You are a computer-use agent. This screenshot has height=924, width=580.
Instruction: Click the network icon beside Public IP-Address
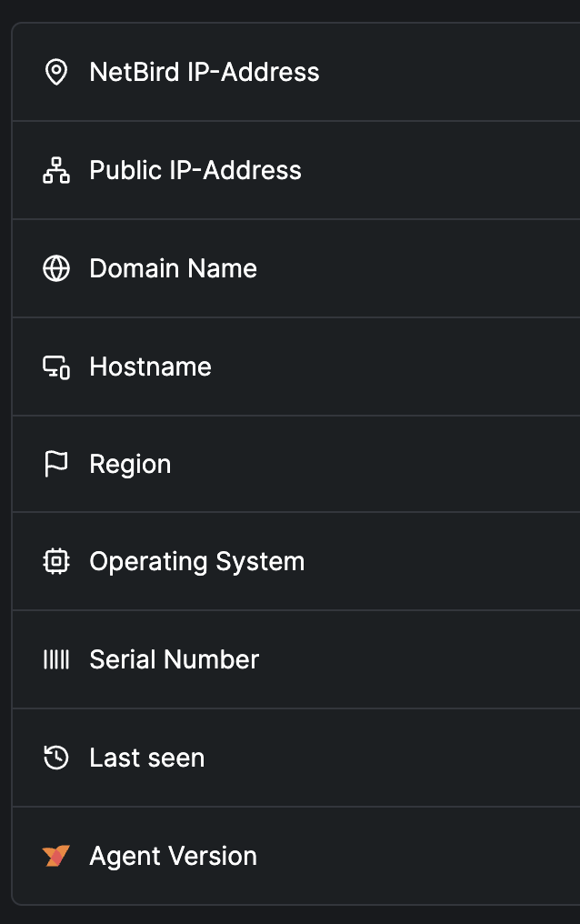(56, 170)
